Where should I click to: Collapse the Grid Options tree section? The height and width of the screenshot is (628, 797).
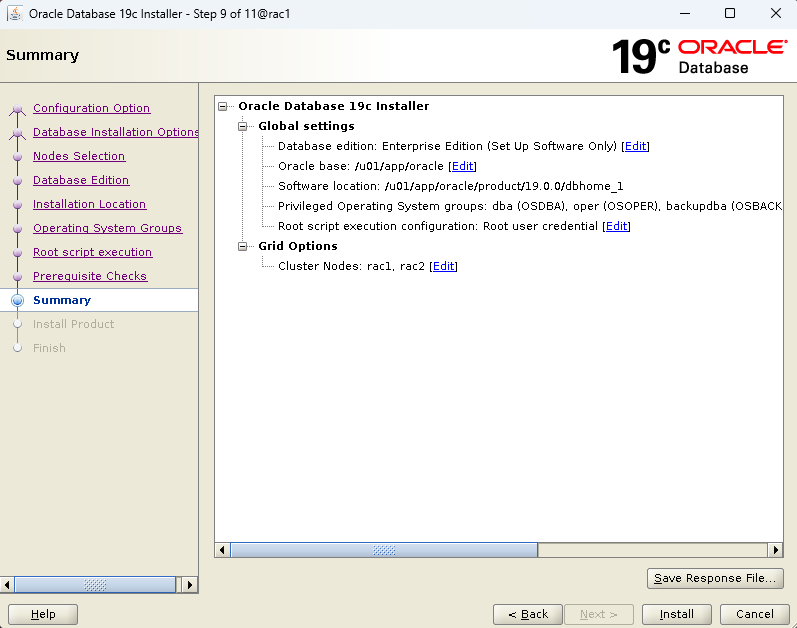pyautogui.click(x=242, y=246)
